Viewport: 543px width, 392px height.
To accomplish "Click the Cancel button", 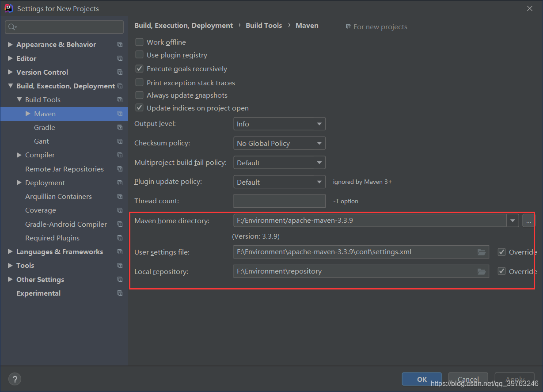I will pos(468,379).
